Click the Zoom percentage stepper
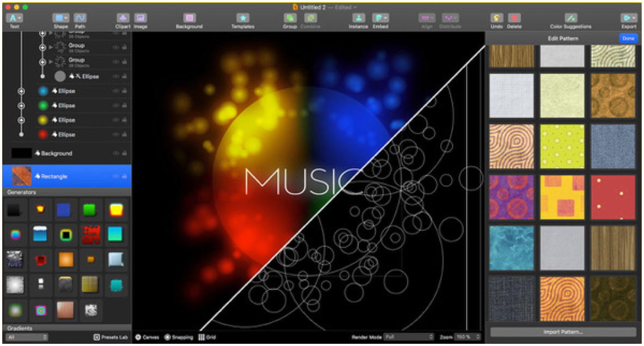 478,337
